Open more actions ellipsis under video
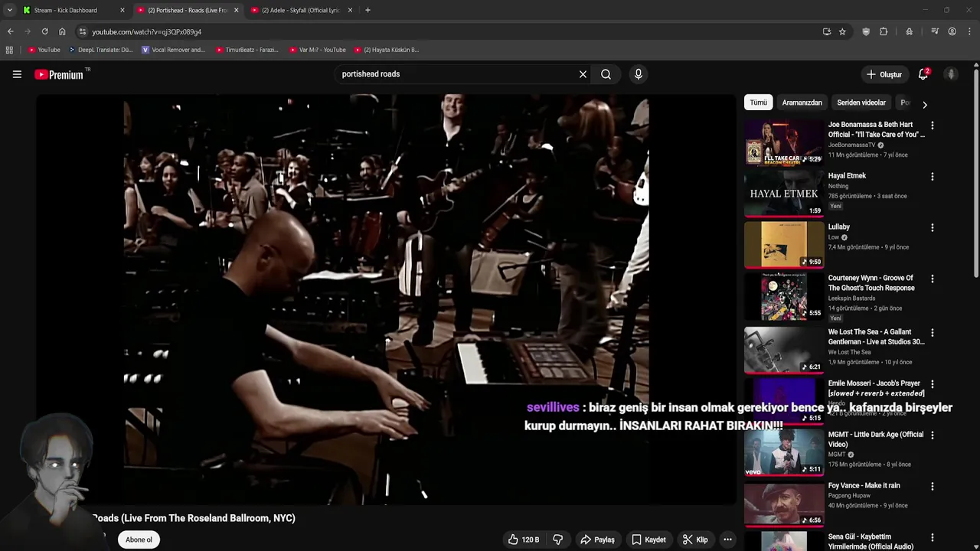 click(x=727, y=540)
